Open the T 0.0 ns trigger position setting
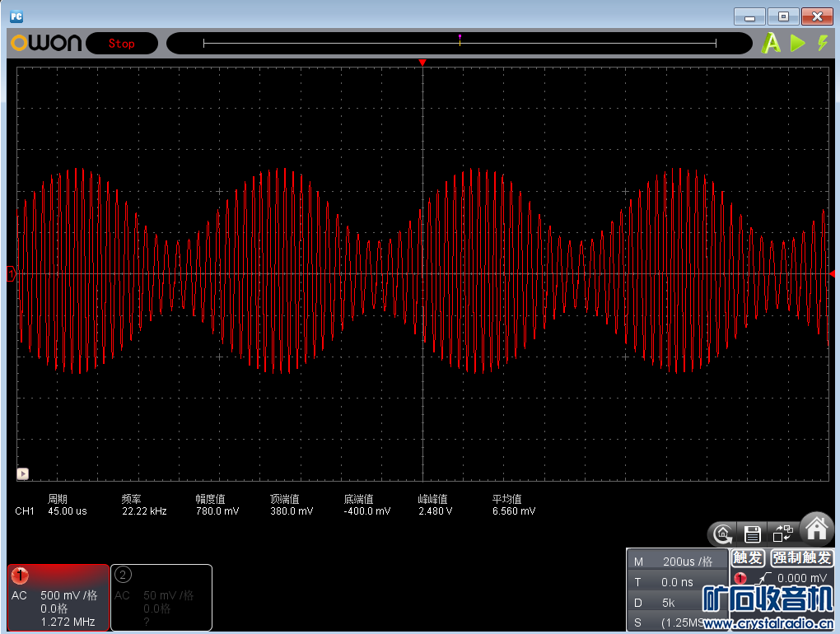Image resolution: width=840 pixels, height=634 pixels. tap(677, 582)
